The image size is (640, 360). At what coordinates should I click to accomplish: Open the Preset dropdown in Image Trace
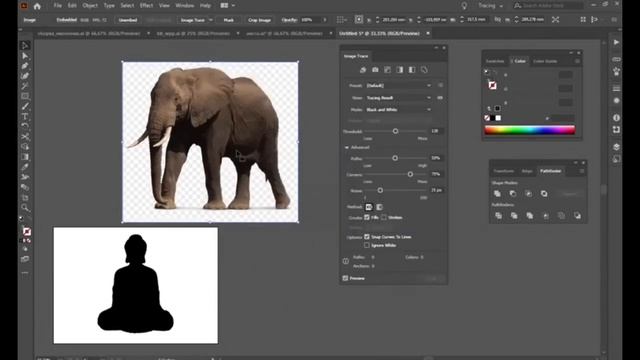tap(398, 86)
